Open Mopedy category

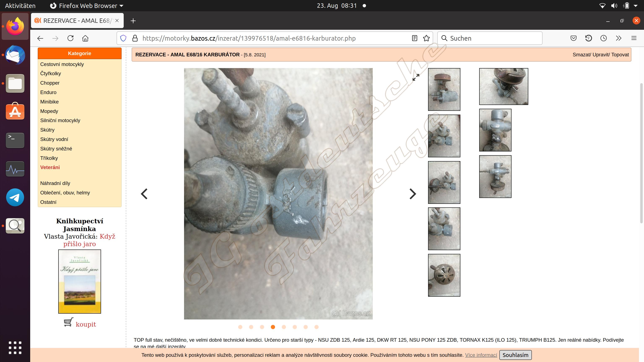(49, 111)
